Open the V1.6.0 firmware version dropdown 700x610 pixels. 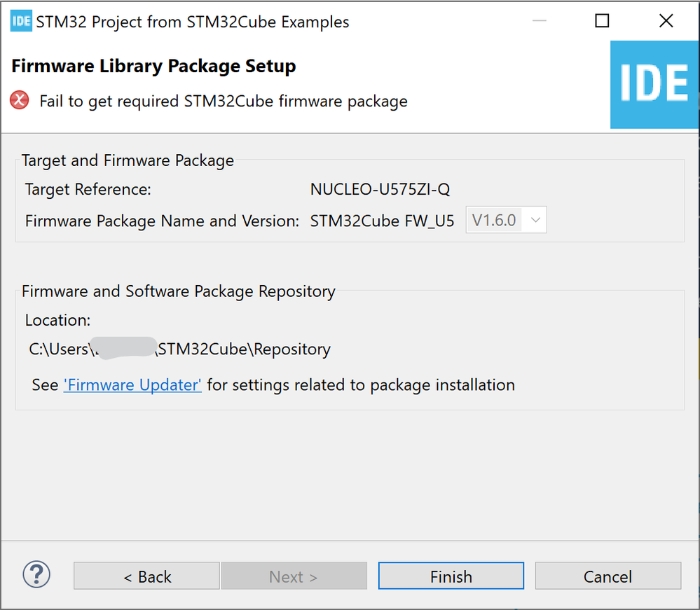(x=506, y=221)
